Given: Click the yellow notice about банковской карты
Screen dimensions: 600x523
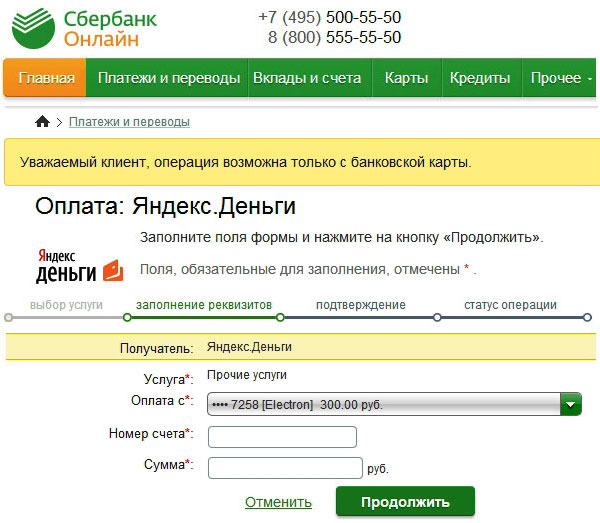Looking at the screenshot, I should (x=300, y=162).
